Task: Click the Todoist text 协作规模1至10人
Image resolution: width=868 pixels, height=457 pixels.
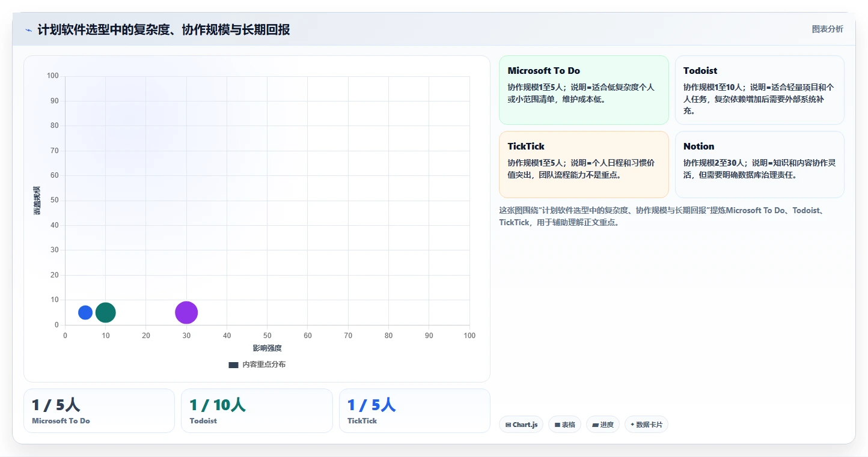Action: 713,87
